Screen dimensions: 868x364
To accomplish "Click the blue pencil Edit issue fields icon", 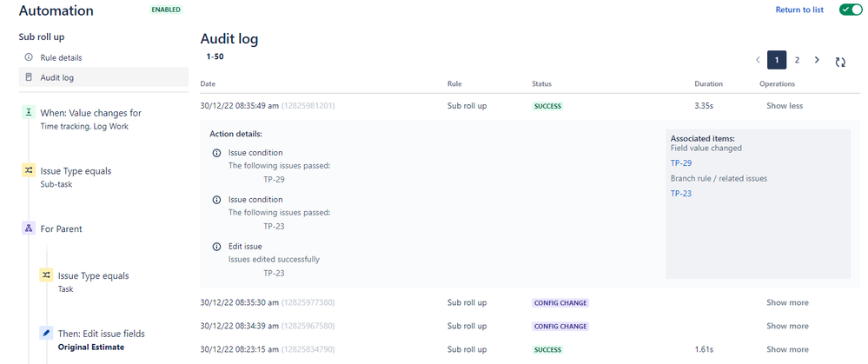I will tap(47, 333).
